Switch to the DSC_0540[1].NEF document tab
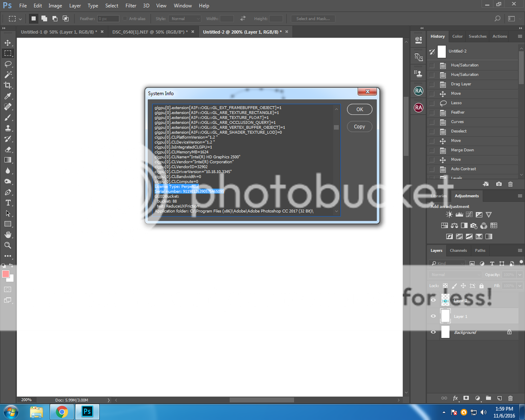525x420 pixels. point(150,32)
